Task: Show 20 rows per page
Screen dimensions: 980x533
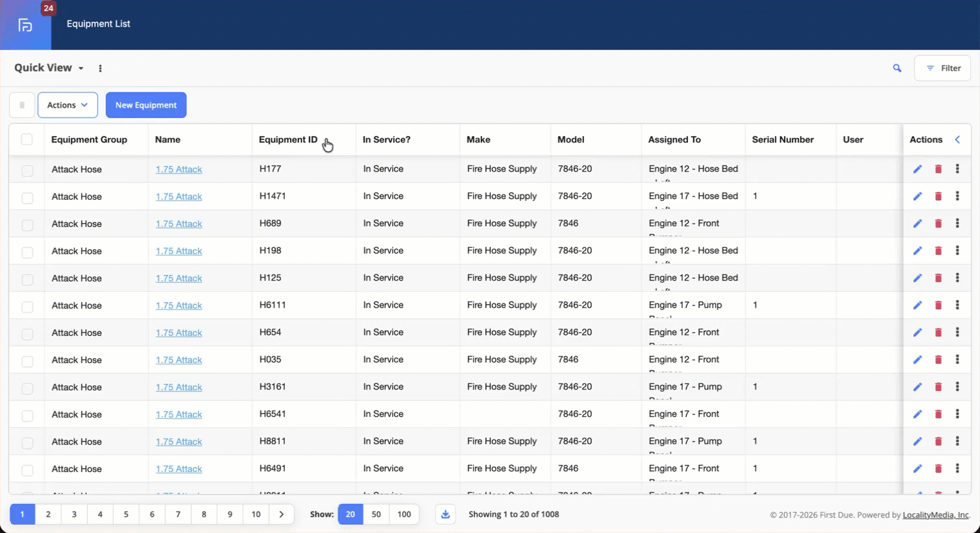Action: (x=350, y=514)
